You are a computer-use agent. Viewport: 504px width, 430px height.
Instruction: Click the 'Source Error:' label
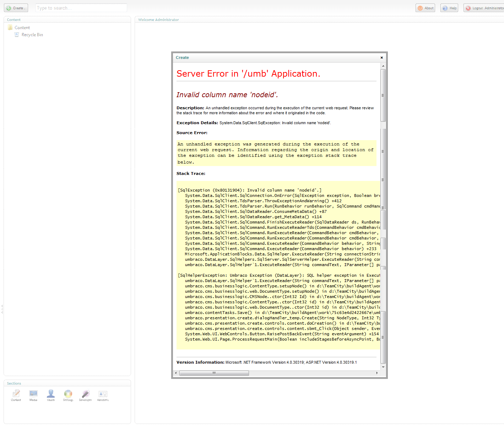coord(192,133)
